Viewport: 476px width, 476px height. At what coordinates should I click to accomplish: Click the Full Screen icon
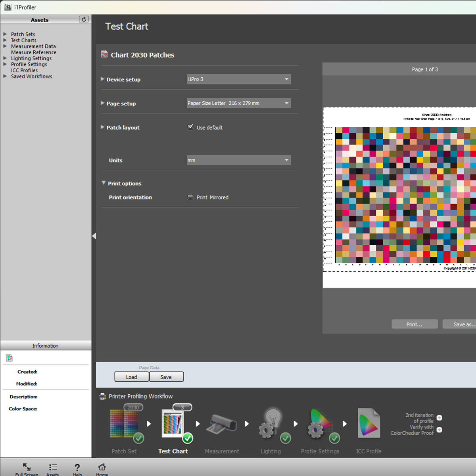(27, 467)
